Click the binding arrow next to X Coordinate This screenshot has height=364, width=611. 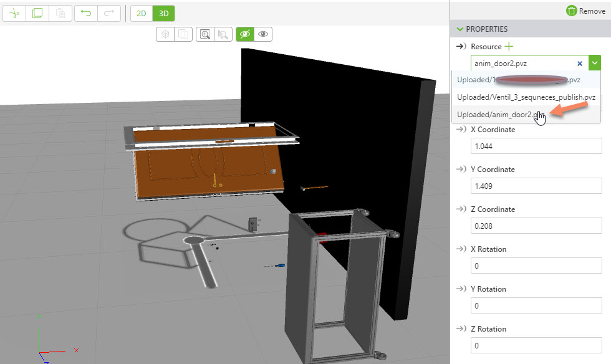pyautogui.click(x=460, y=129)
